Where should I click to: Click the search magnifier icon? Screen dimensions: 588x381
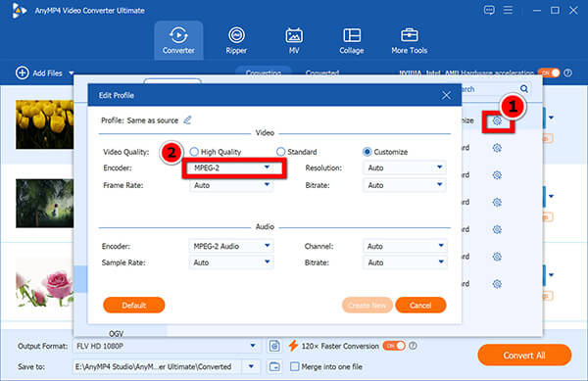pyautogui.click(x=524, y=89)
